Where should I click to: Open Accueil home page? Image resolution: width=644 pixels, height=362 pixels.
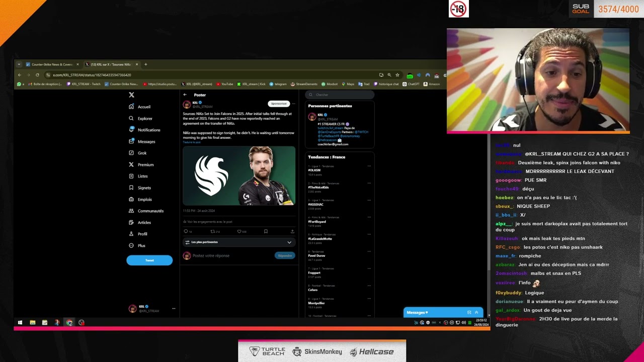pos(140,107)
